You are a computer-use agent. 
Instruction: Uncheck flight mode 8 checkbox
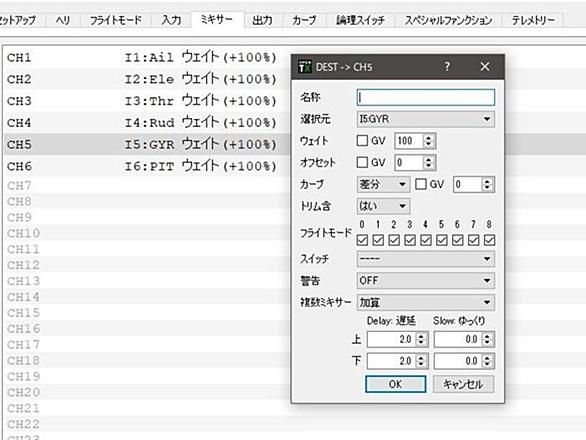click(x=489, y=240)
